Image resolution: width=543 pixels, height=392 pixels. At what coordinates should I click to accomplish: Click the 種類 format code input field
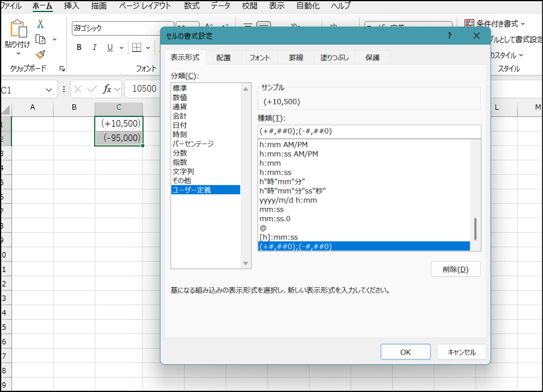point(369,131)
